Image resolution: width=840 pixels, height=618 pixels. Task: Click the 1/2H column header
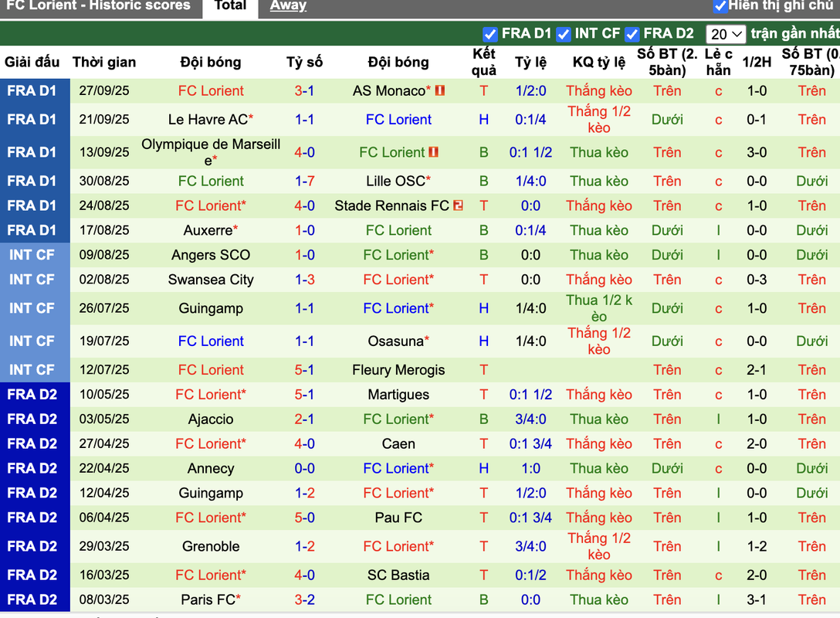click(x=757, y=62)
